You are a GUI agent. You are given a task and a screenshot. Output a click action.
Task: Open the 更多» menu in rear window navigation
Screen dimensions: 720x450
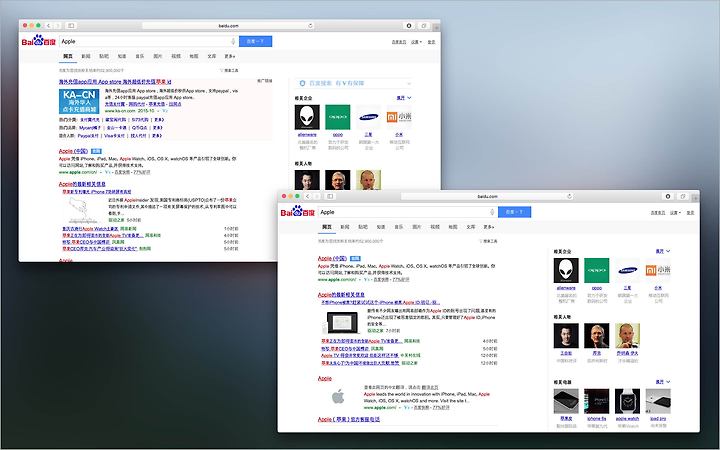coord(230,56)
